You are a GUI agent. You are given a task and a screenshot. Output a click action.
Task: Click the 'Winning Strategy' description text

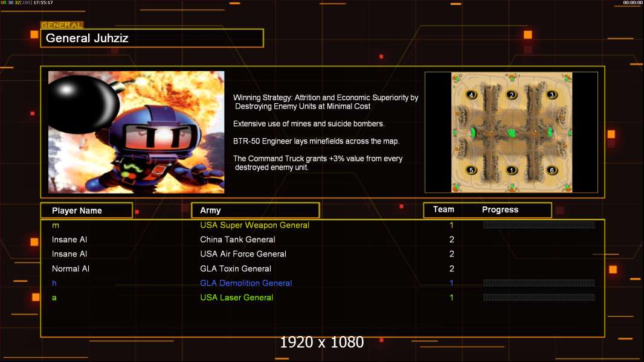pyautogui.click(x=326, y=102)
